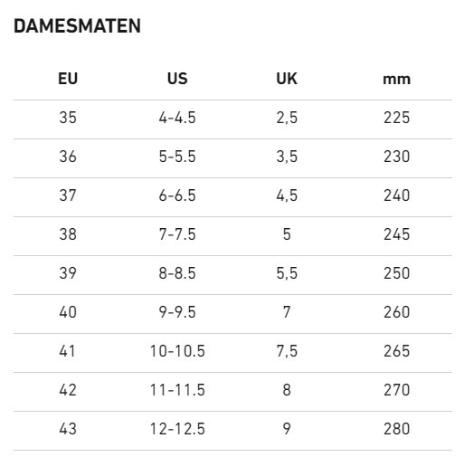Click the 245 mm cell
The image size is (464, 476).
(397, 234)
